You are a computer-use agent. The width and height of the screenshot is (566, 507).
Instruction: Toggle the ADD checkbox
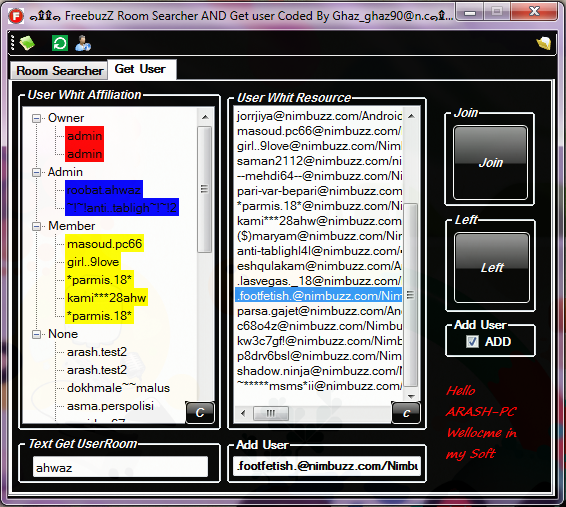click(x=472, y=341)
